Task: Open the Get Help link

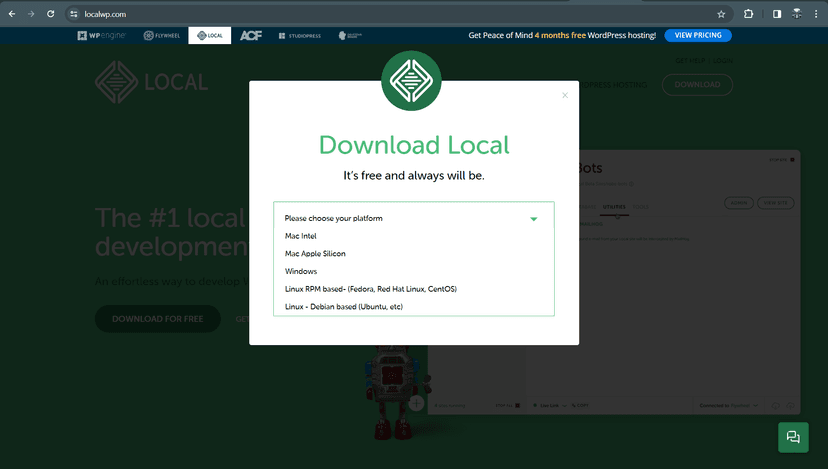Action: tap(690, 61)
